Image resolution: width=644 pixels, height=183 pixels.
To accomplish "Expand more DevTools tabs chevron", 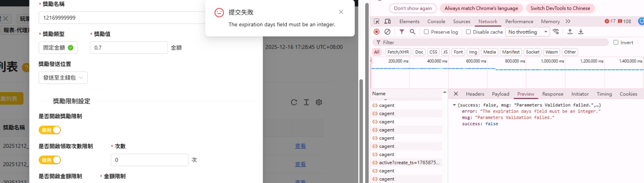I will (x=568, y=21).
